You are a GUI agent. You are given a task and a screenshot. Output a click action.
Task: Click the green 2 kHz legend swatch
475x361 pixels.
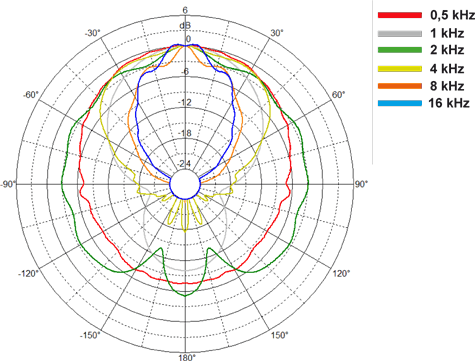tap(400, 50)
